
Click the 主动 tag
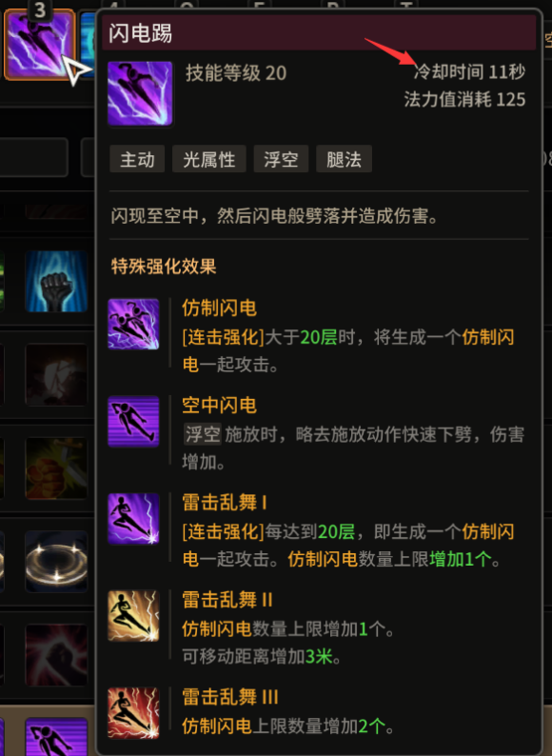click(137, 159)
